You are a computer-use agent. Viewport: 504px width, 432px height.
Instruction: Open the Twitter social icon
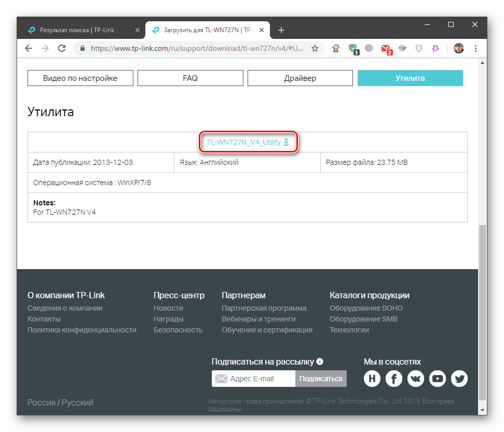pyautogui.click(x=459, y=379)
